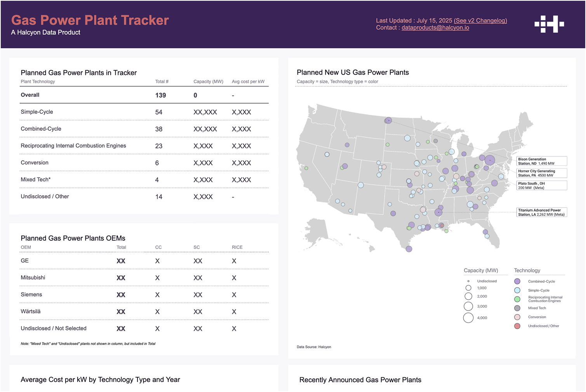Viewport: 586px width, 392px height.
Task: Click the Simple-Cycle table row label
Action: coord(37,112)
